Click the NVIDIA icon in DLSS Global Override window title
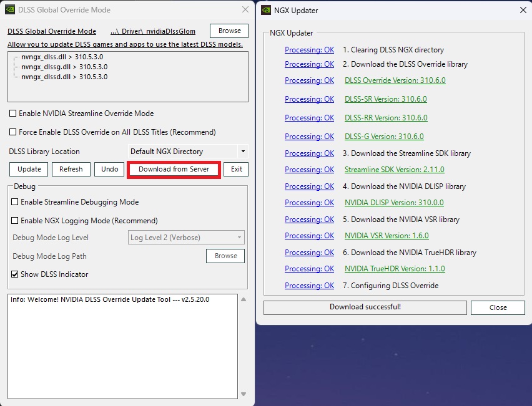The image size is (532, 406). click(x=10, y=10)
